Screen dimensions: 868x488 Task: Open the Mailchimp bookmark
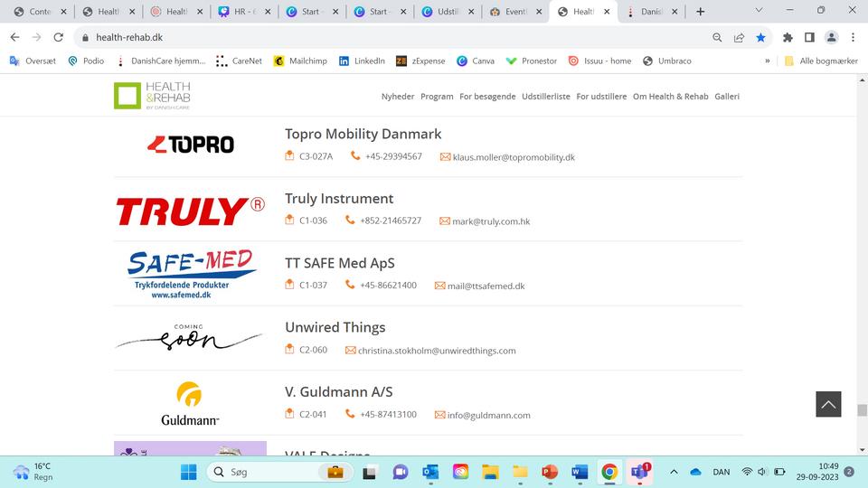(x=300, y=61)
